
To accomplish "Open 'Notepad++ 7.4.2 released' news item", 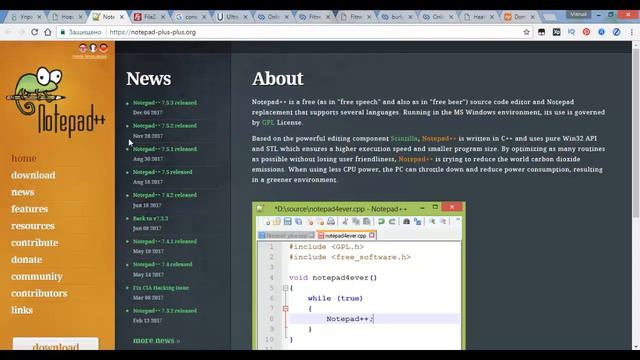I will click(x=164, y=195).
